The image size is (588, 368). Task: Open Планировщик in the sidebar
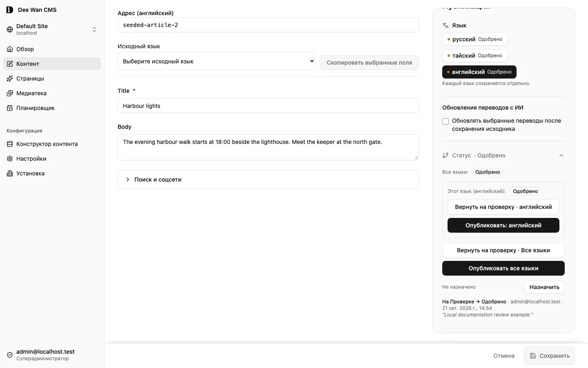click(52, 108)
